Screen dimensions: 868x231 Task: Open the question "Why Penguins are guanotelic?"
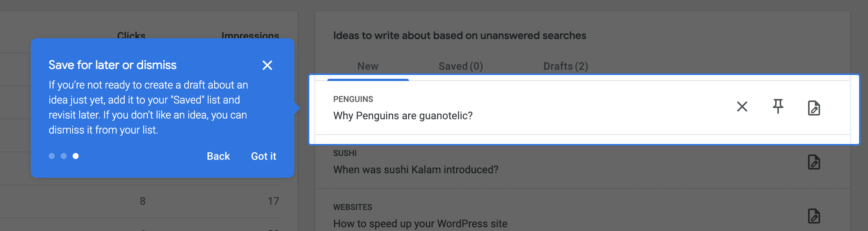tap(403, 115)
